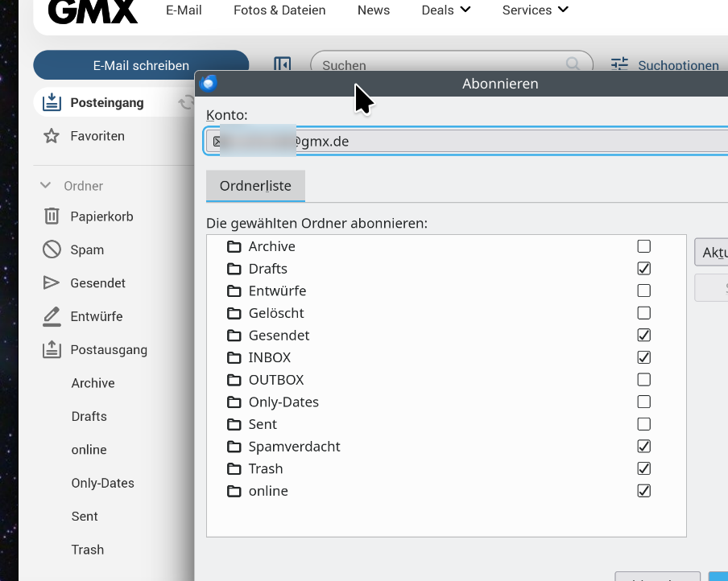Click the Archive folder icon in Ordnerliste
The height and width of the screenshot is (581, 728).
click(x=234, y=246)
